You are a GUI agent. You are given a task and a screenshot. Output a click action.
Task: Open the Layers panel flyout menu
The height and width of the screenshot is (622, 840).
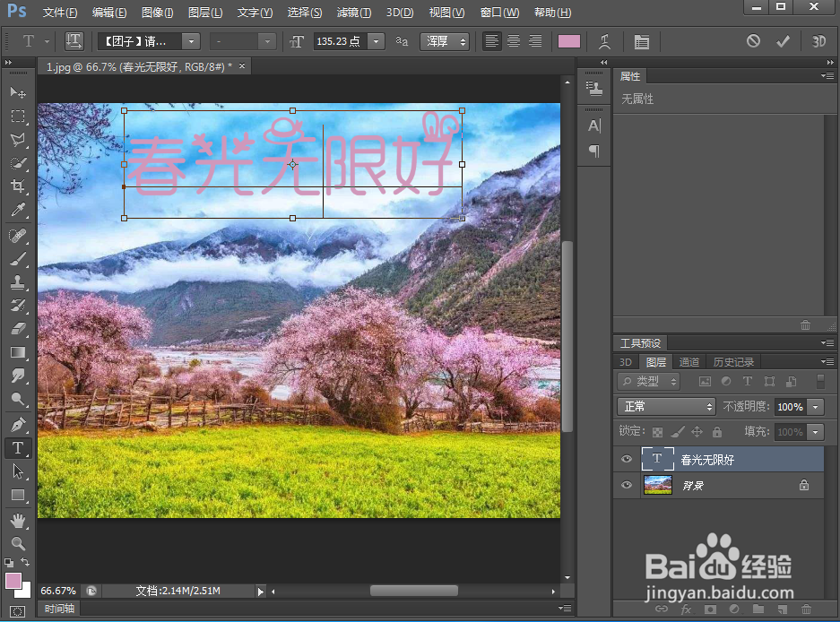tap(827, 361)
